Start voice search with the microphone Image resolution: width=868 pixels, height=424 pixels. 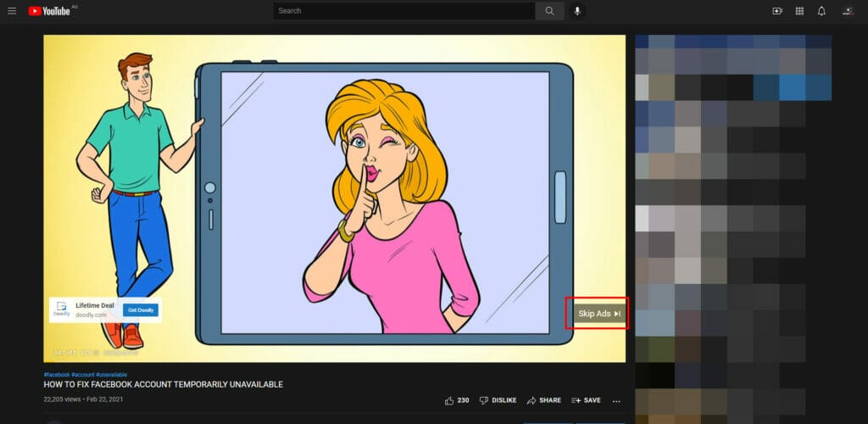coord(577,10)
